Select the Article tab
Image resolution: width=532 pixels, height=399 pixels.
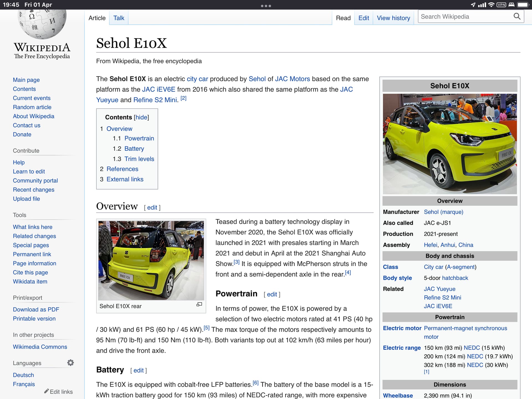coord(97,18)
